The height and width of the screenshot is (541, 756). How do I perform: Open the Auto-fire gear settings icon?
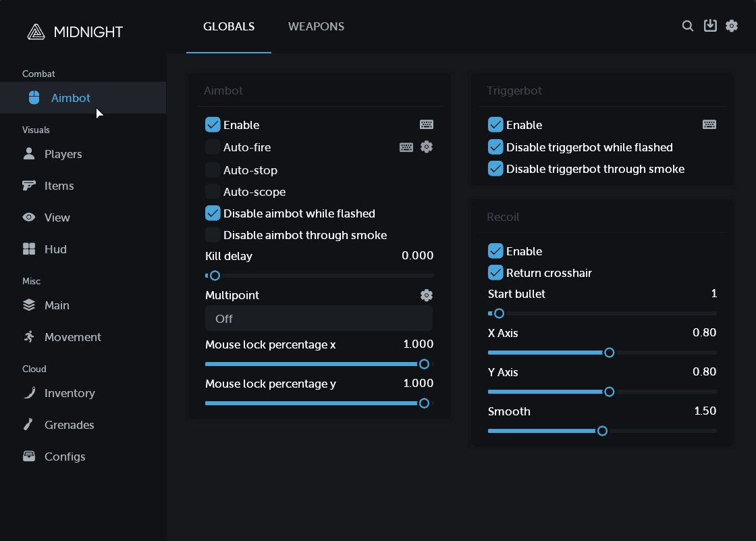427,147
